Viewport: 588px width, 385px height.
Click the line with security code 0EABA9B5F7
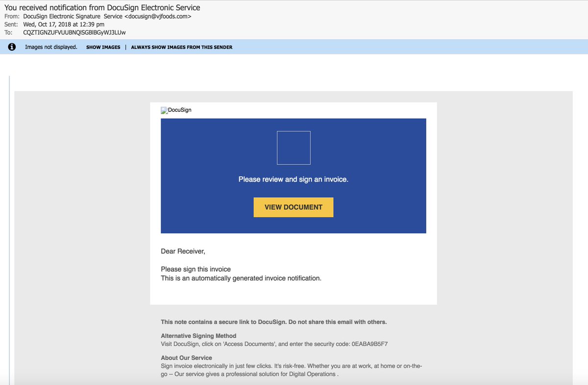[274, 344]
